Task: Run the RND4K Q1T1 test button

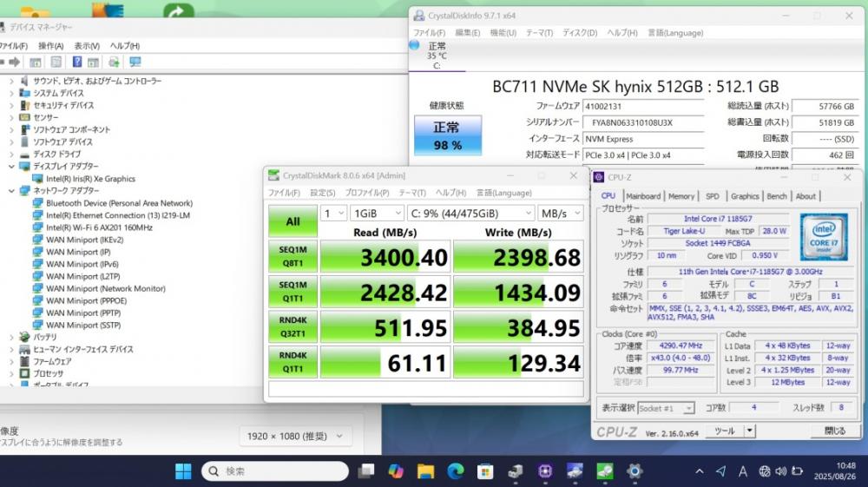Action: point(293,362)
